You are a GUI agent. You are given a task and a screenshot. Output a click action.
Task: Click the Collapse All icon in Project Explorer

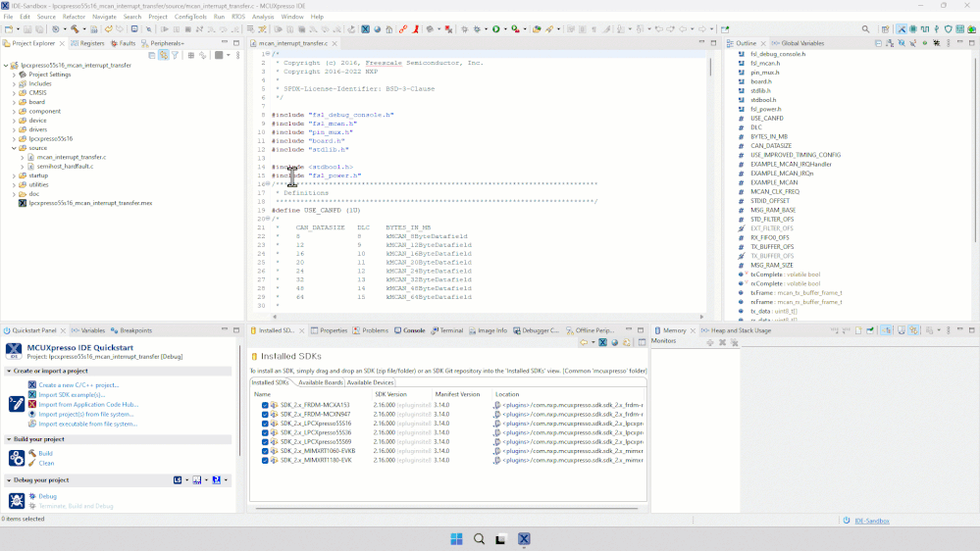(152, 55)
